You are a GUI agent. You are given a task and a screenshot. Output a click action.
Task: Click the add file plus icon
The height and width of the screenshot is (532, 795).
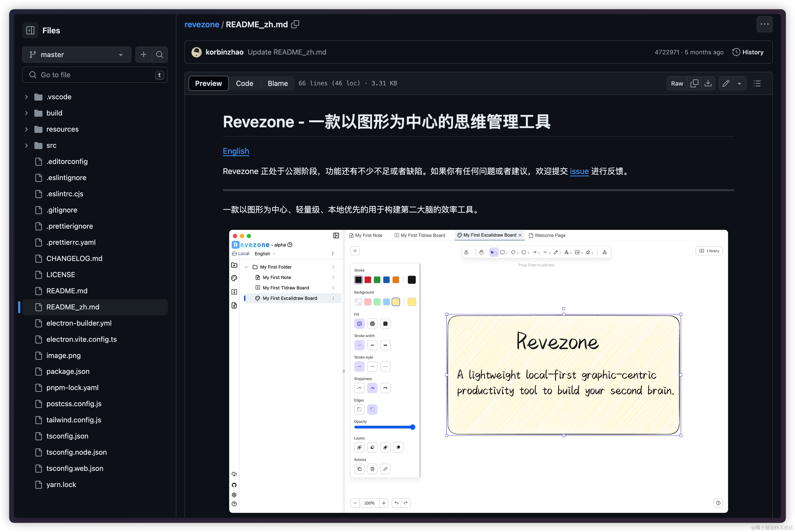click(x=144, y=55)
